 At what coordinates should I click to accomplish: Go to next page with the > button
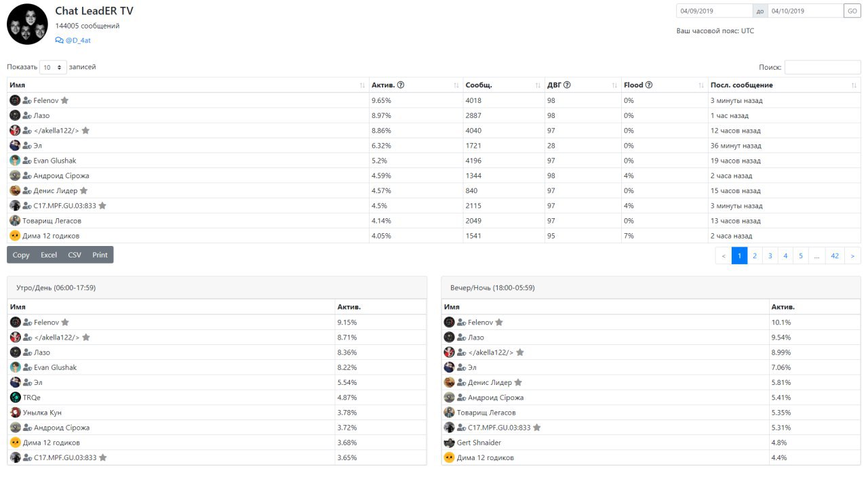pos(853,255)
